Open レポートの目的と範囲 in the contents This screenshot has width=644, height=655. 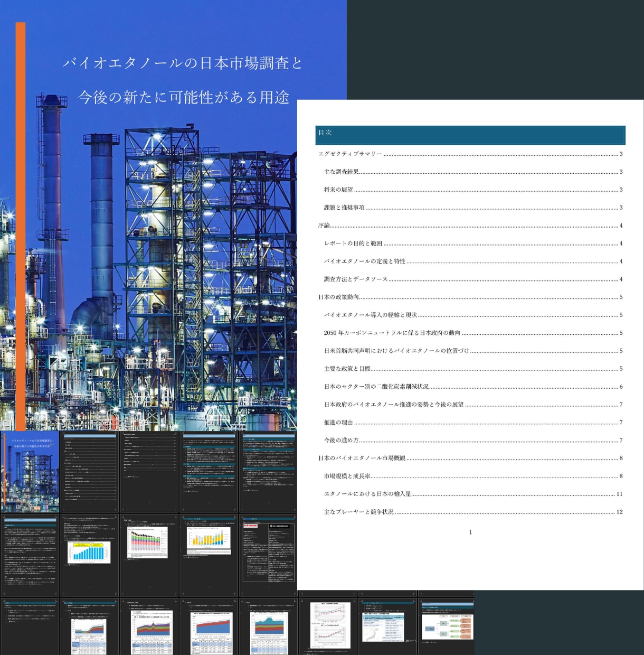(x=473, y=244)
